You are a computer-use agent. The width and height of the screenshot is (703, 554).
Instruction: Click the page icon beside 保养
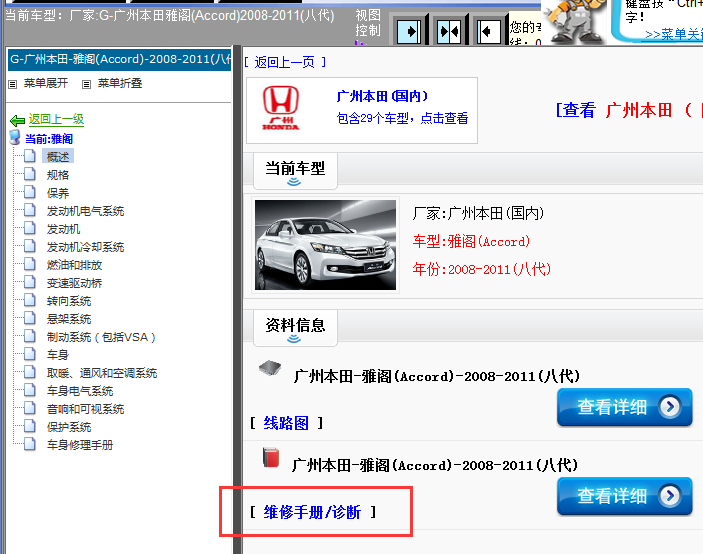[30, 192]
